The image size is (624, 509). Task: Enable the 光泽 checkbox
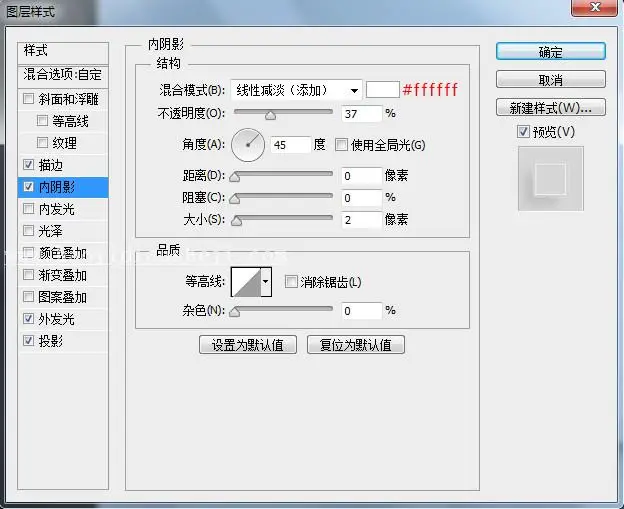click(29, 230)
